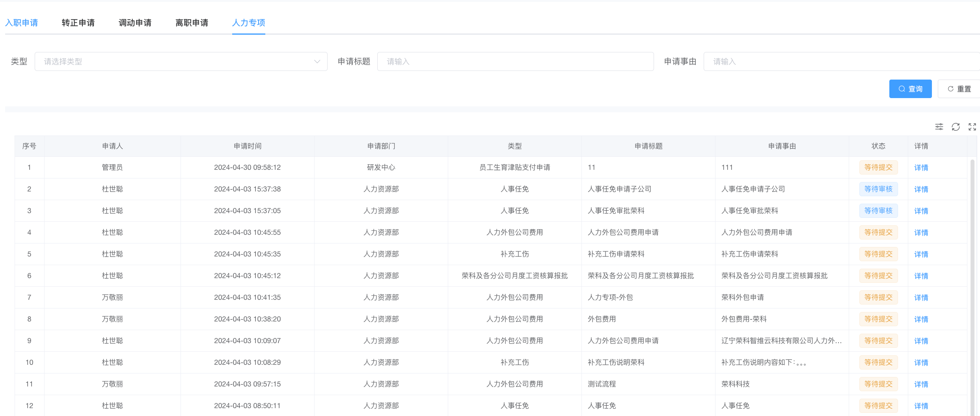
Task: Click 等待提交 status tag in row 1
Action: [x=878, y=167]
